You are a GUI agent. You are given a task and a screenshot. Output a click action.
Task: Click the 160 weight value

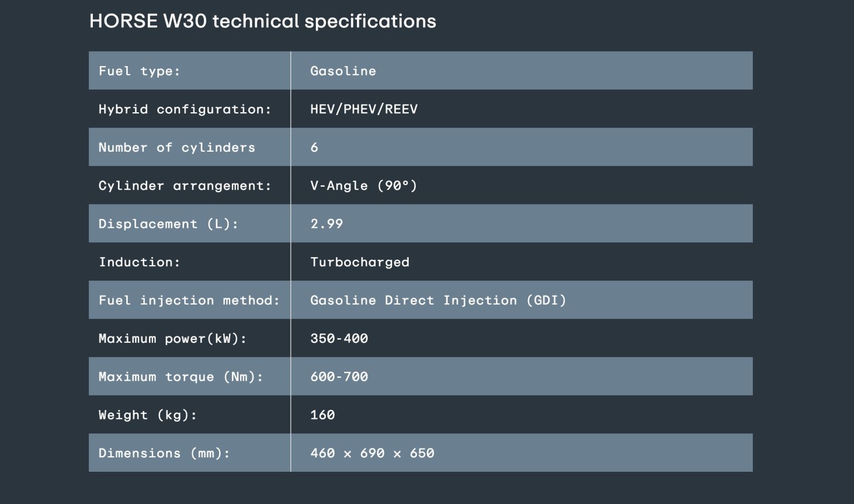pos(322,415)
